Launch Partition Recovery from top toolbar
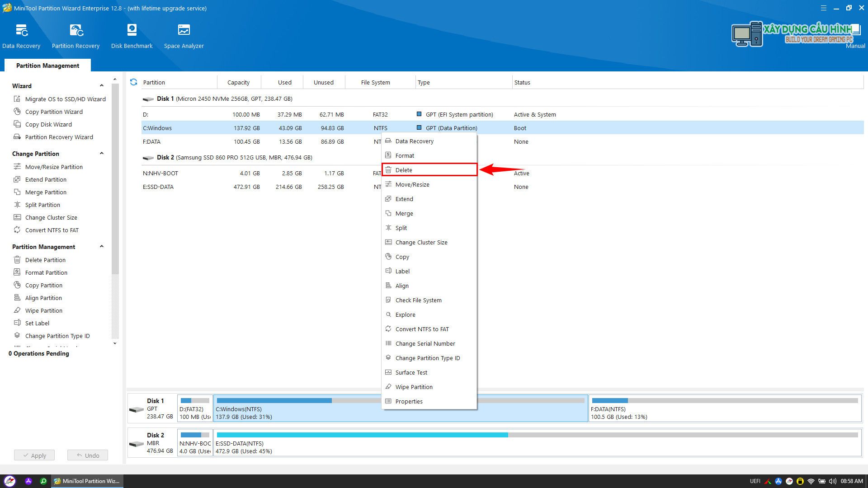The image size is (868, 488). click(75, 36)
